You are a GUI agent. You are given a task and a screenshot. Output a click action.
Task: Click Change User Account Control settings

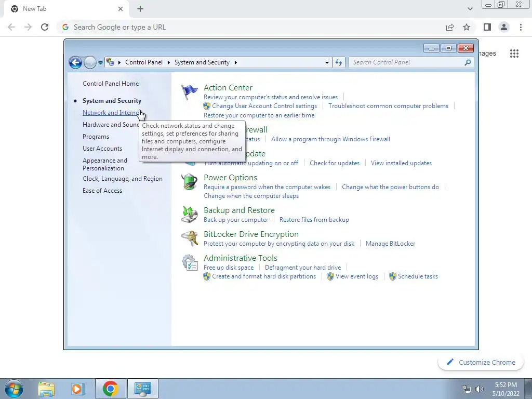tap(264, 106)
